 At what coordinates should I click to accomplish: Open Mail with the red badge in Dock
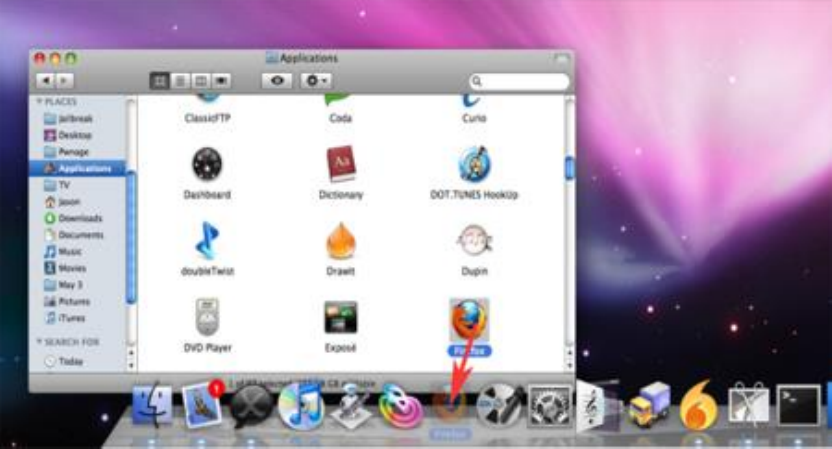(202, 406)
